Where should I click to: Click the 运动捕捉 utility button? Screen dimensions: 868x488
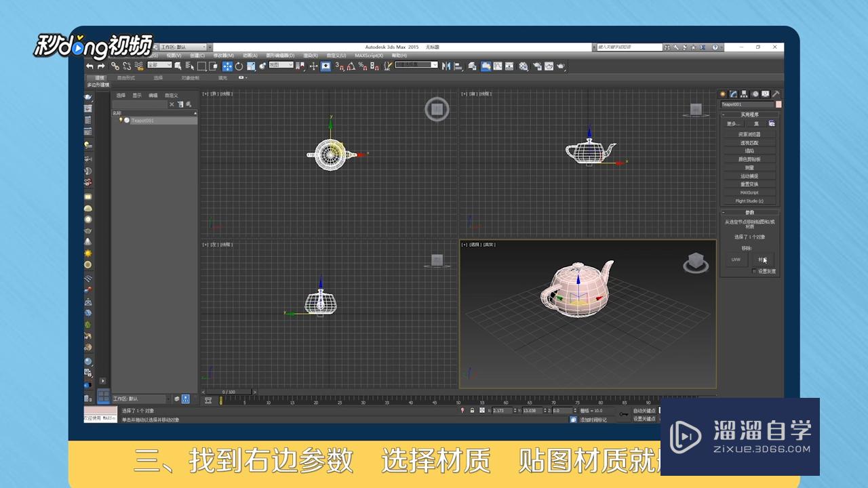pyautogui.click(x=749, y=176)
